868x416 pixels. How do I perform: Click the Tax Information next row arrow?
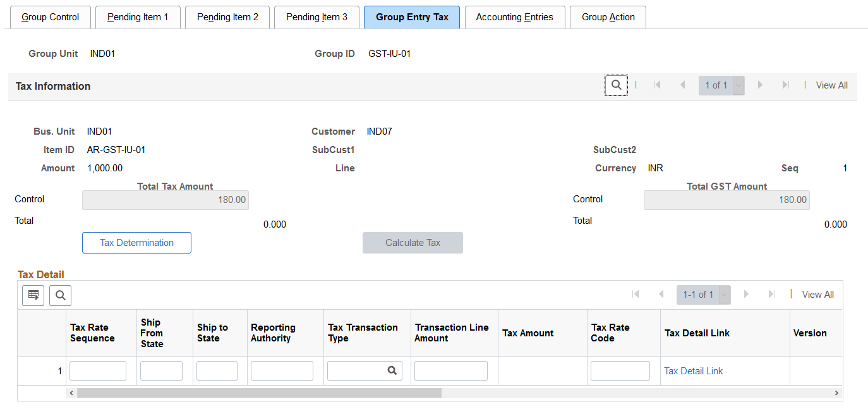pos(760,85)
